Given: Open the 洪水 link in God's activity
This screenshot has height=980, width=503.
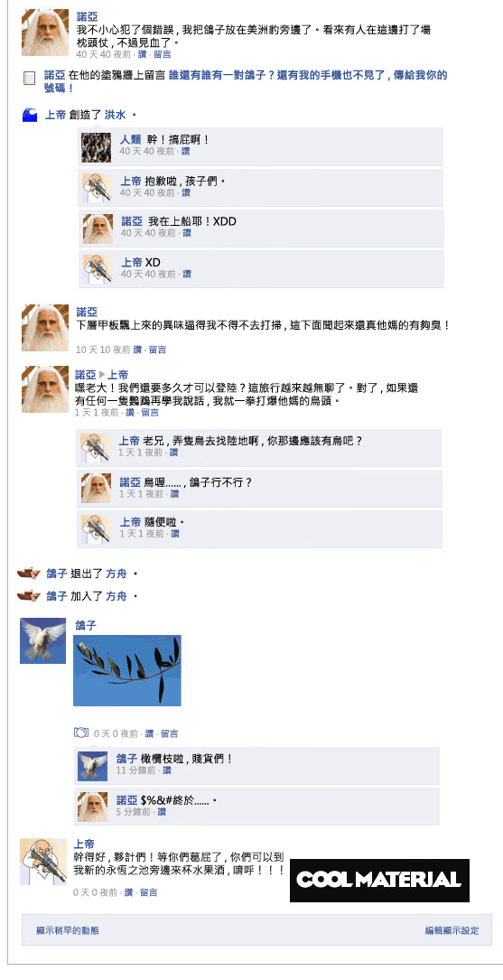Looking at the screenshot, I should coord(115,115).
